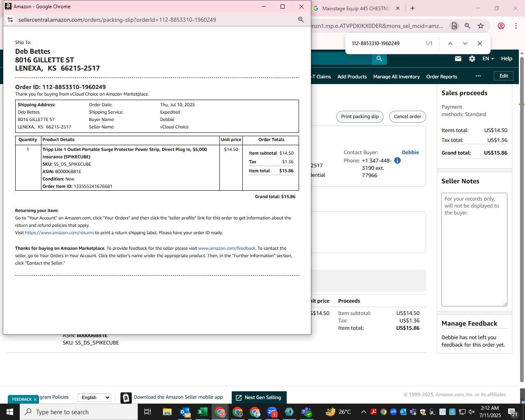Click the Cancel order button
525x420 pixels.
pyautogui.click(x=407, y=116)
